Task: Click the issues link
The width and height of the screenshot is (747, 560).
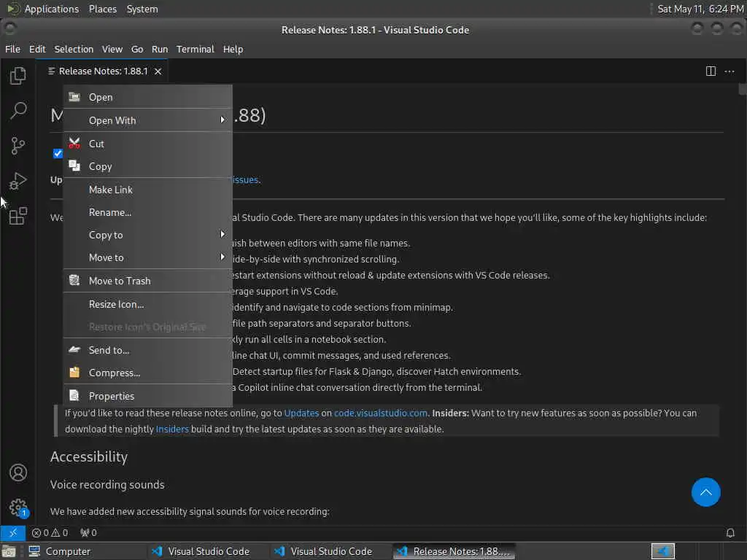Action: coord(245,179)
